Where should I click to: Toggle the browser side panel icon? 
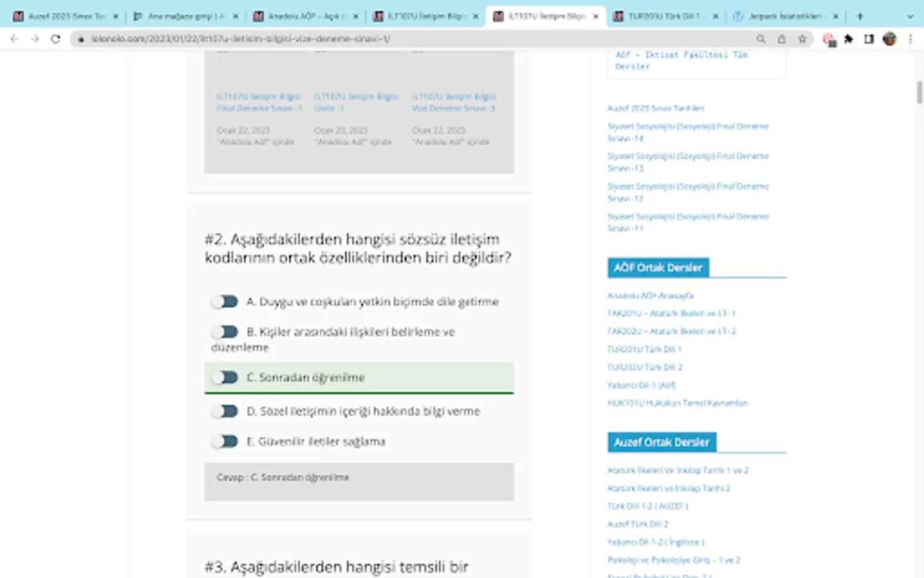(869, 39)
